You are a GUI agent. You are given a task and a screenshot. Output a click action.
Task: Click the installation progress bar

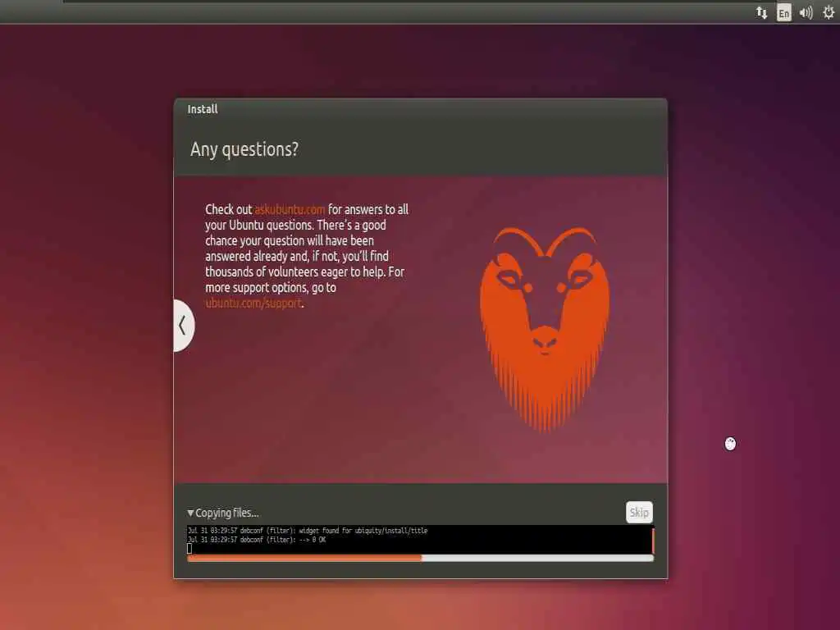[421, 558]
